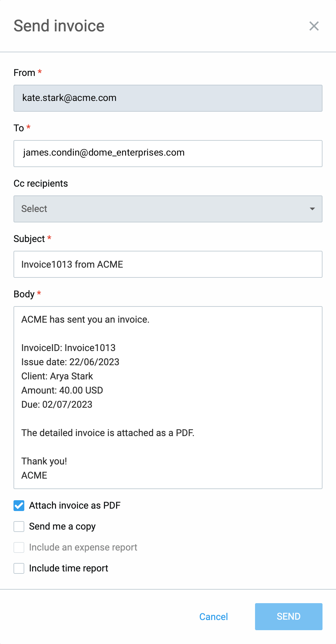The width and height of the screenshot is (336, 644).
Task: Close the Send invoice dialog
Action: pyautogui.click(x=314, y=26)
